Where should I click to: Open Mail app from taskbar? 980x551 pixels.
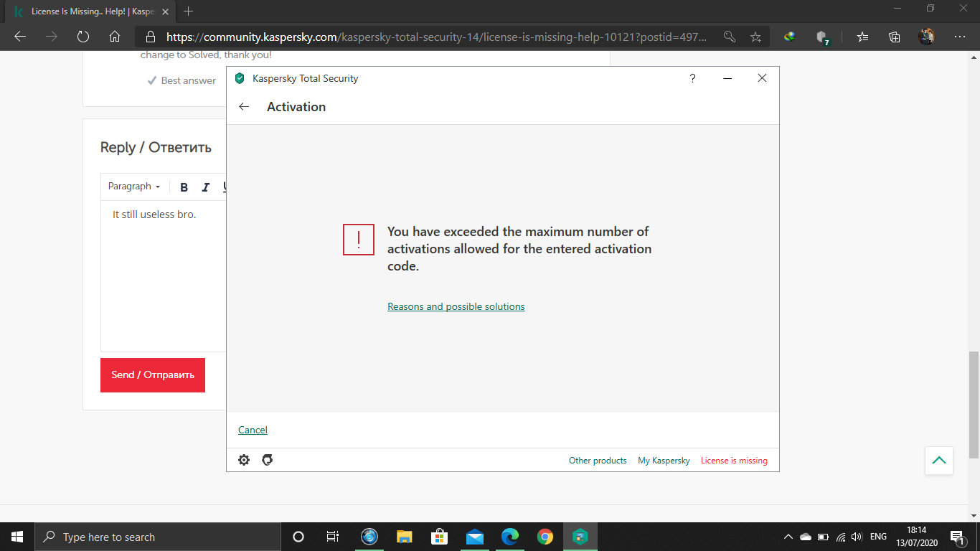(x=475, y=537)
